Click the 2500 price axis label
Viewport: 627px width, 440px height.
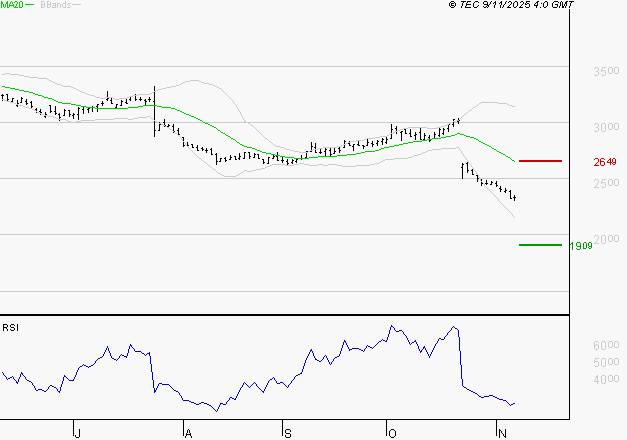point(606,183)
